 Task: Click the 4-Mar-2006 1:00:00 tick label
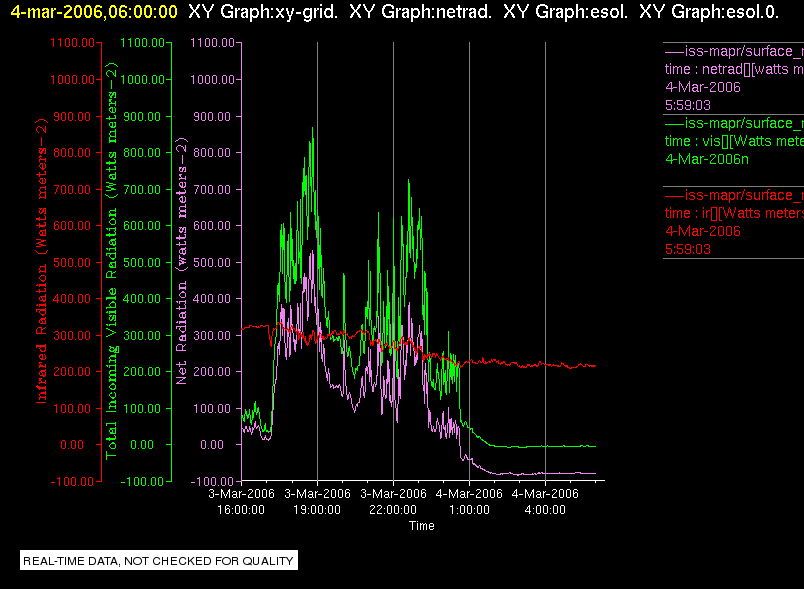click(x=469, y=501)
